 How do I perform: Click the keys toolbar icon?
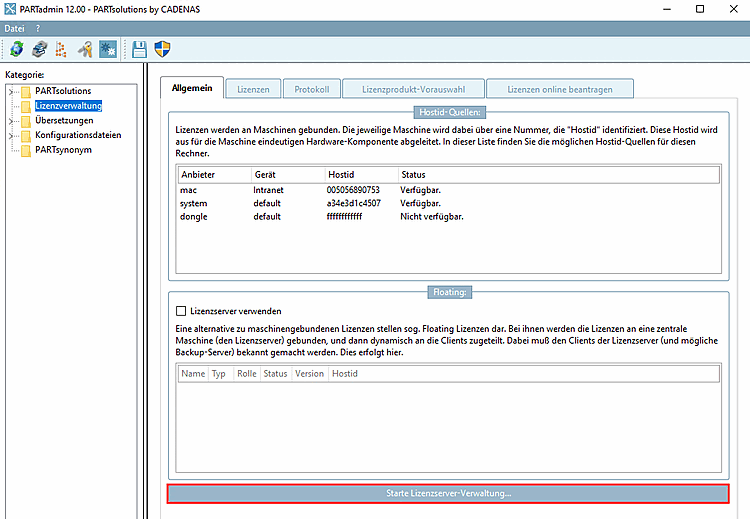click(85, 49)
